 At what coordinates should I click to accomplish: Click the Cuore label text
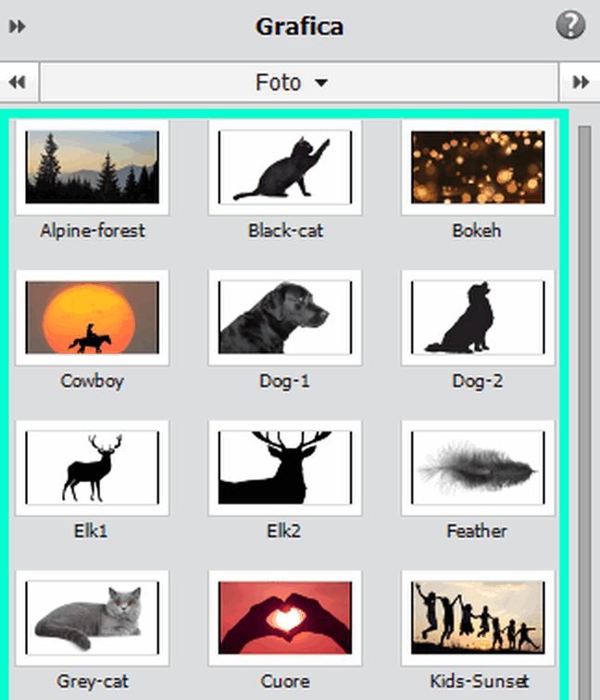(x=285, y=681)
